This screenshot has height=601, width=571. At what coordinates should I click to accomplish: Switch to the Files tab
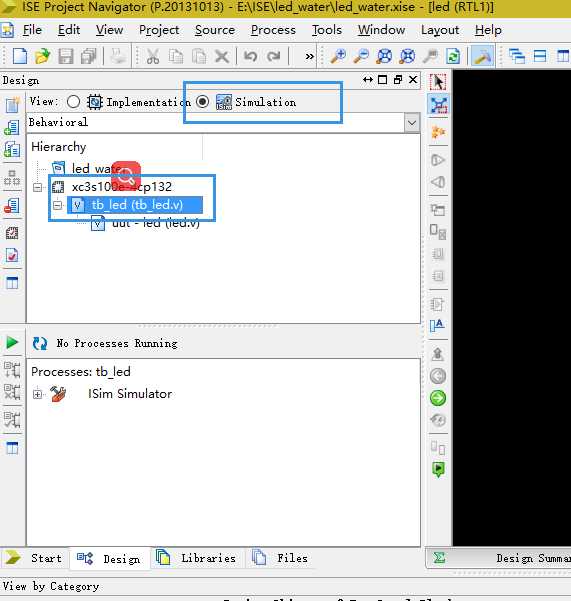coord(281,558)
